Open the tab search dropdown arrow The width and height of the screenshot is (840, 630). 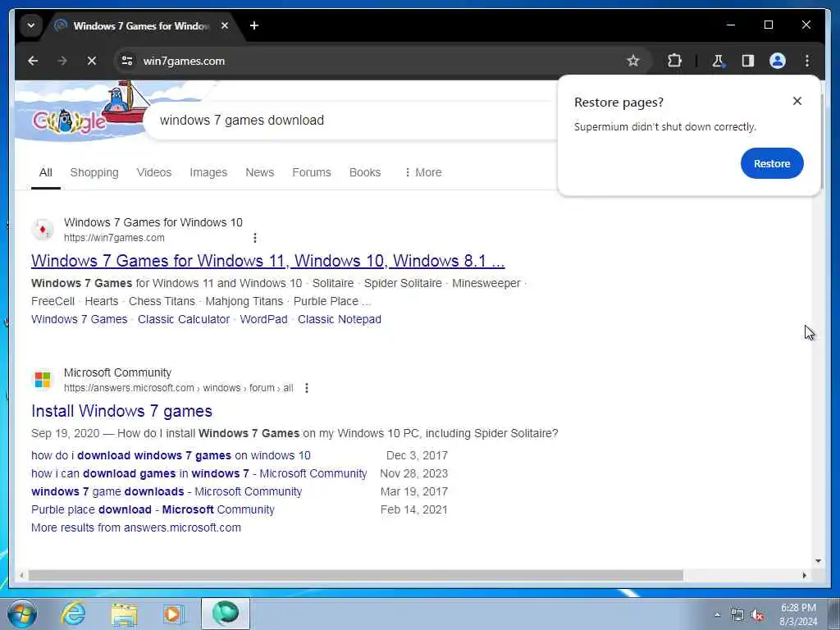pyautogui.click(x=31, y=25)
